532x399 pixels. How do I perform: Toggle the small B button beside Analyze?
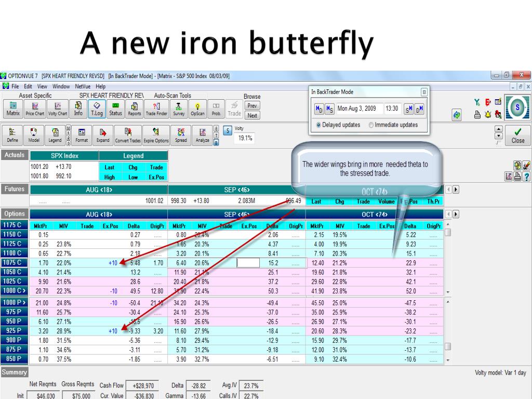pos(216,143)
